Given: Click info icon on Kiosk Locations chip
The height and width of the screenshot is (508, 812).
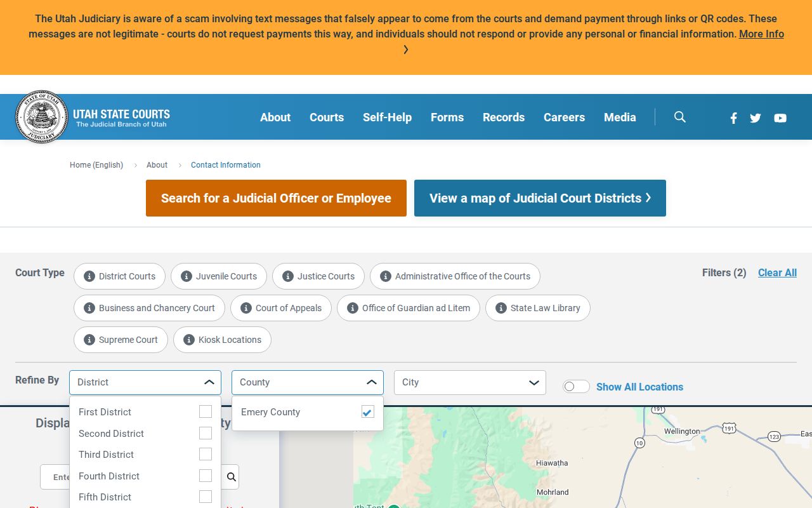Looking at the screenshot, I should click(189, 340).
